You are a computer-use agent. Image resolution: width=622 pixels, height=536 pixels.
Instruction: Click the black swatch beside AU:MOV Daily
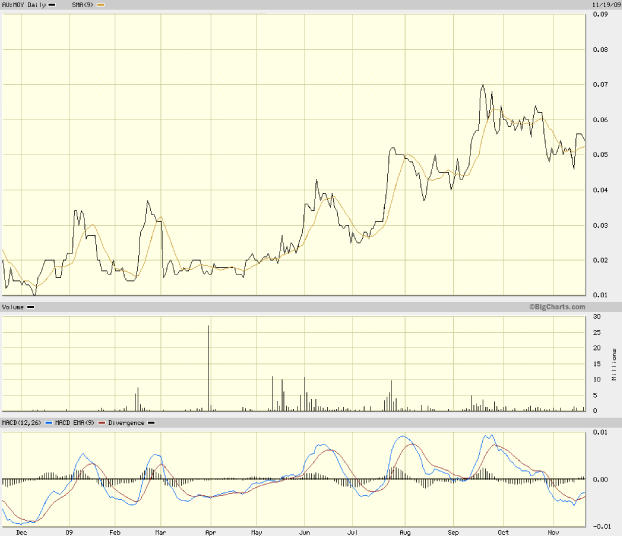pos(52,6)
